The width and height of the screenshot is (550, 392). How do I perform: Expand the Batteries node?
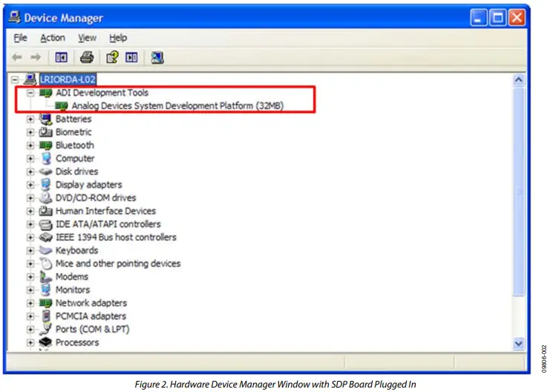(x=30, y=120)
